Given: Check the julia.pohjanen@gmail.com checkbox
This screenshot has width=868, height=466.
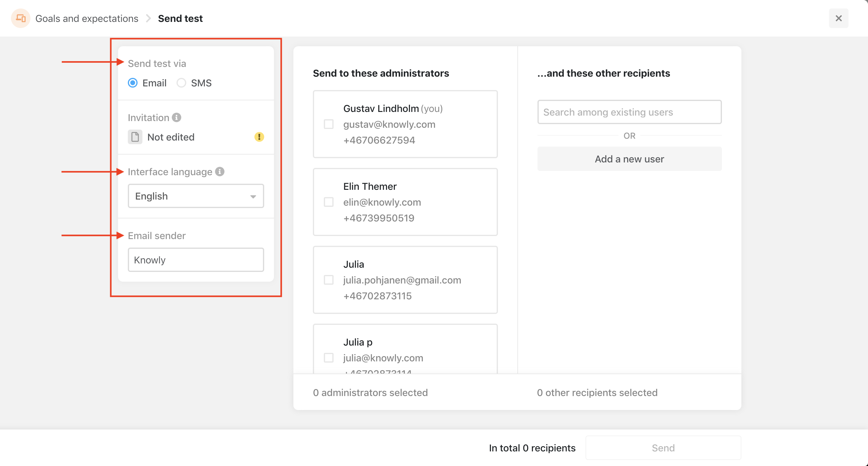Looking at the screenshot, I should (x=328, y=280).
